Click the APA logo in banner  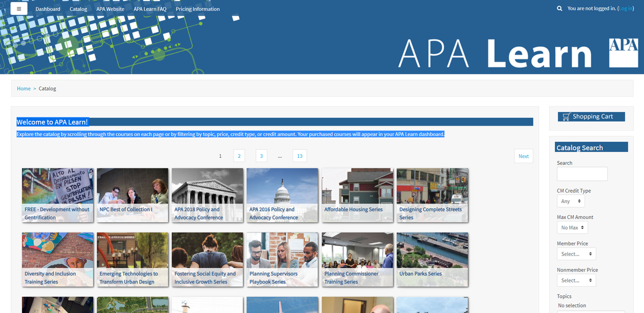[623, 53]
